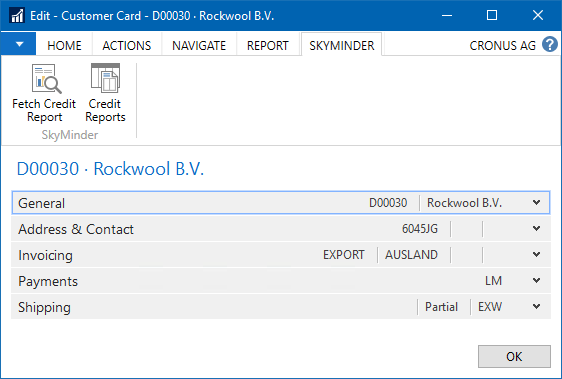562x379 pixels.
Task: Click the Address & Contact header label
Action: pos(76,229)
